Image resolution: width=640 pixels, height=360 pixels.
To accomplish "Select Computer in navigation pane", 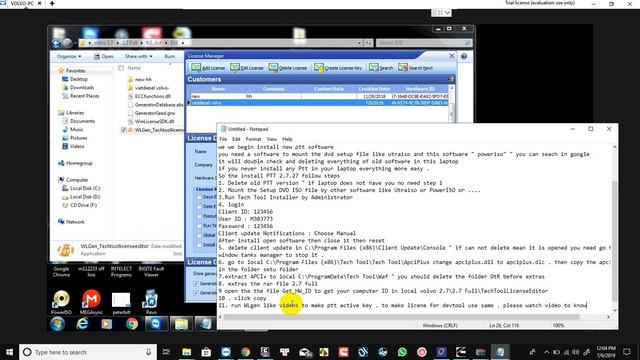I will coord(77,180).
